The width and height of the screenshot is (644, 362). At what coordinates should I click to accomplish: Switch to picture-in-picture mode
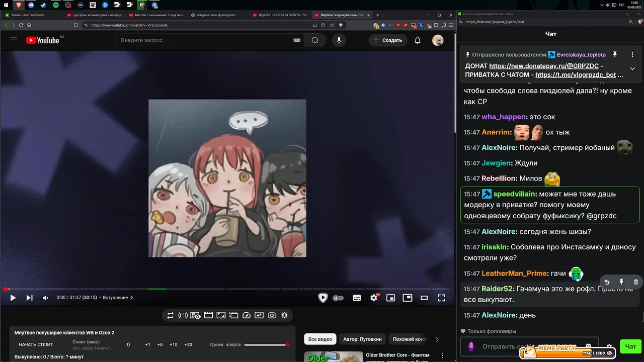(407, 298)
